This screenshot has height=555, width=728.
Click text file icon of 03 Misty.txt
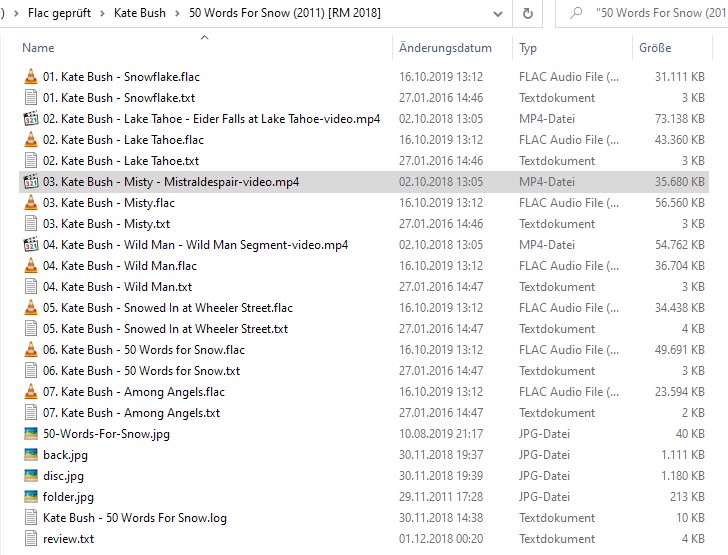(31, 223)
